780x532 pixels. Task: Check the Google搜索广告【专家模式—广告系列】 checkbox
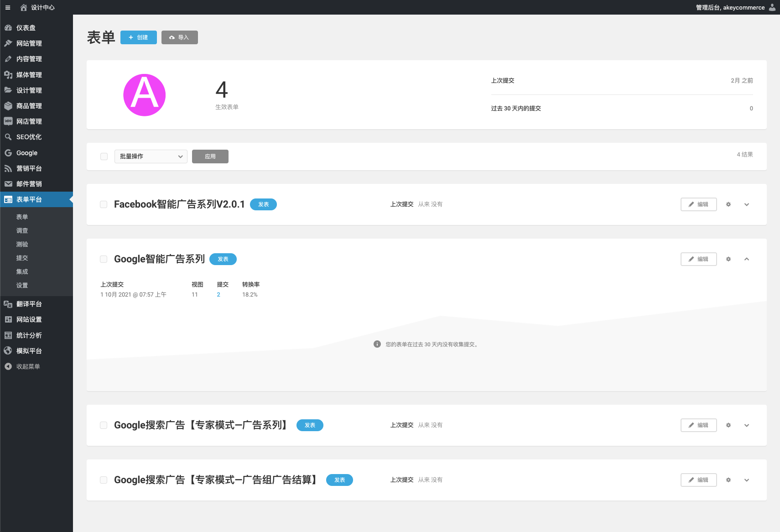[104, 425]
